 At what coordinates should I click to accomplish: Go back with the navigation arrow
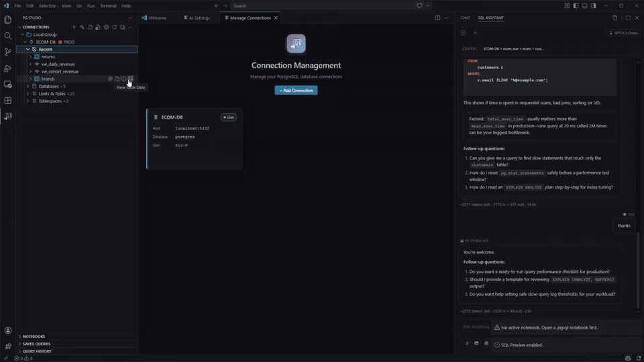(x=217, y=6)
